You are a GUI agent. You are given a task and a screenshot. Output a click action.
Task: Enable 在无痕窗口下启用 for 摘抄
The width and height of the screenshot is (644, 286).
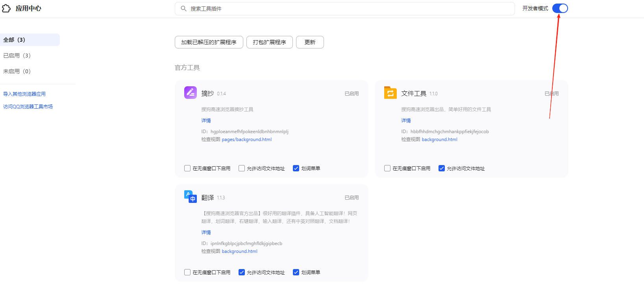(x=187, y=168)
